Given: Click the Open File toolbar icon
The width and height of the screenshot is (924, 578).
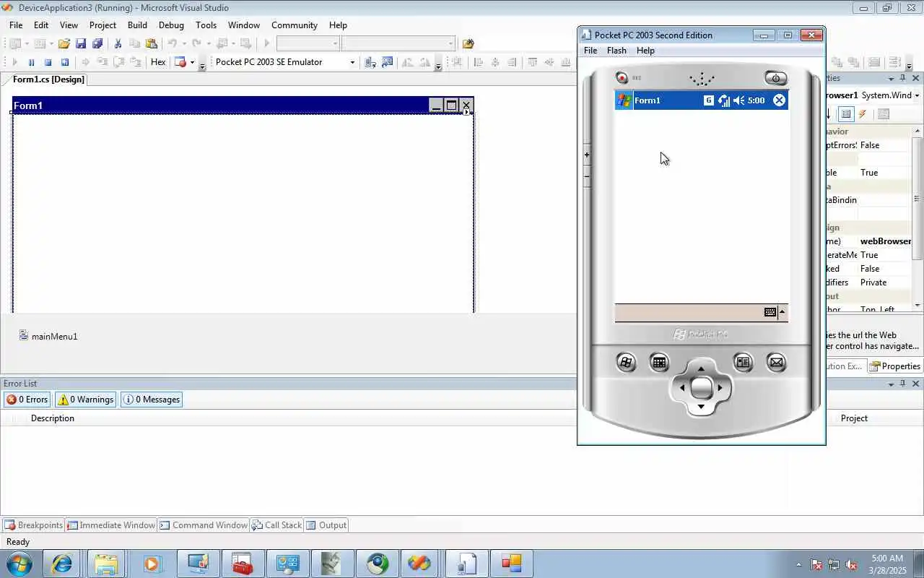Looking at the screenshot, I should click(x=64, y=43).
